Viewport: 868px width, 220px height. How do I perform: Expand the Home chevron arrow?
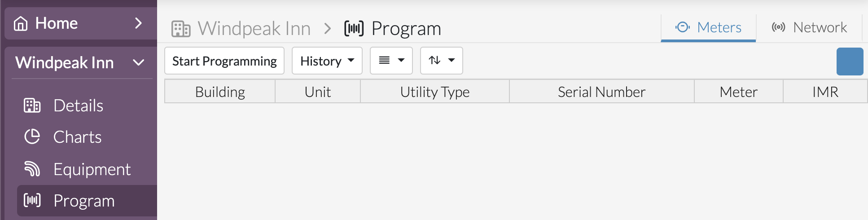[x=139, y=23]
